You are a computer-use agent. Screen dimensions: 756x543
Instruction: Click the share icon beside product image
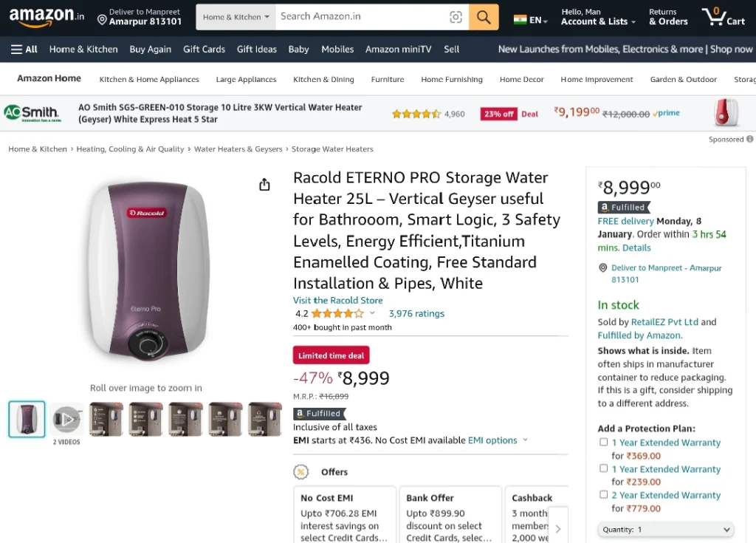pos(264,185)
